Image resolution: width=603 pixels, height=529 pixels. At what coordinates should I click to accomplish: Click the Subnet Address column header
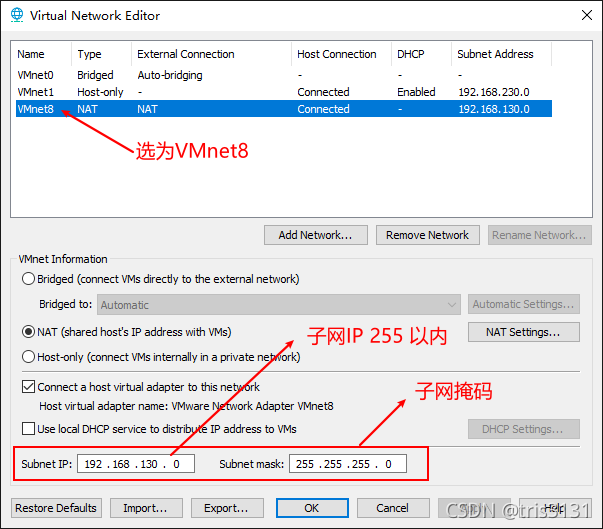[501, 54]
